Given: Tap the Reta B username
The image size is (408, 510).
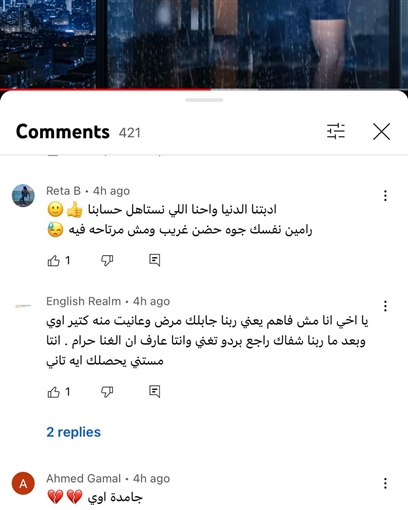Looking at the screenshot, I should tap(63, 191).
